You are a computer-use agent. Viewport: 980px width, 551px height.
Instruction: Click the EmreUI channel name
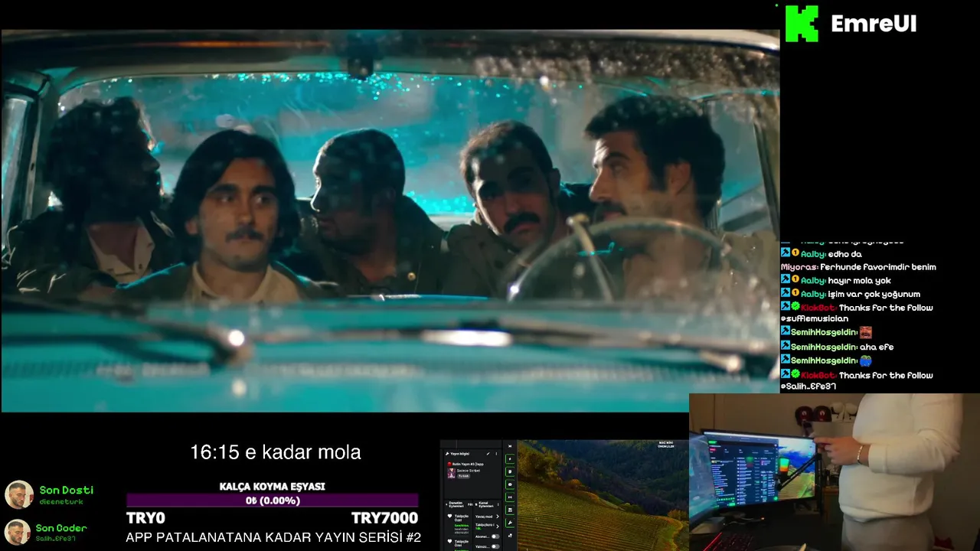click(x=874, y=24)
